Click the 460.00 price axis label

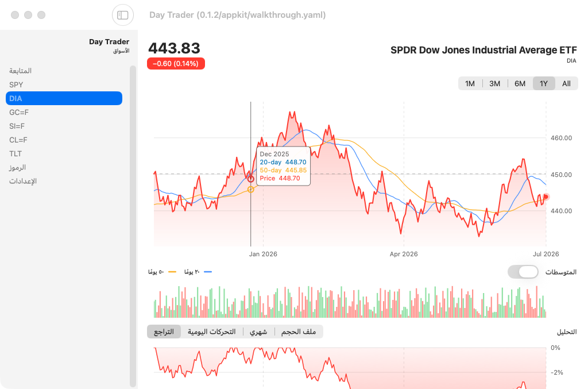click(x=562, y=138)
